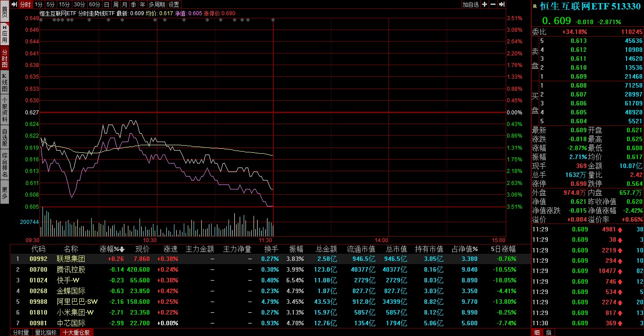Screen dimensions: 644x336
Task: Open the 多周期 multi-period selector
Action: tap(157, 4)
